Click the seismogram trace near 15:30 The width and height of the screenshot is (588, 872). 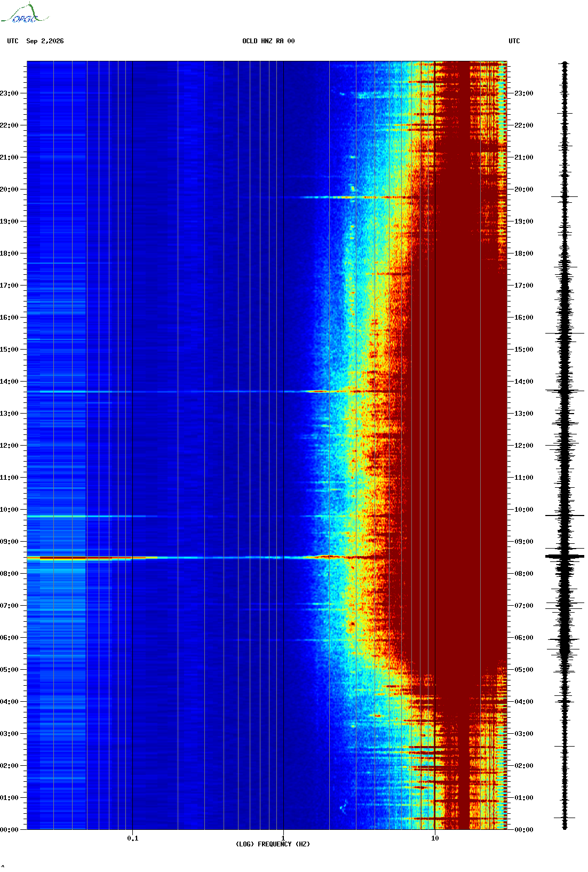(565, 334)
